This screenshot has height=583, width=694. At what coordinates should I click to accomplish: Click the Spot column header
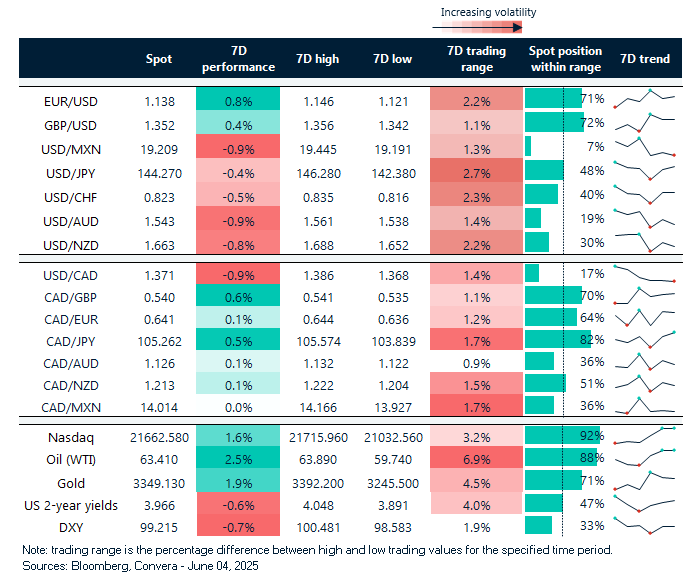click(159, 60)
